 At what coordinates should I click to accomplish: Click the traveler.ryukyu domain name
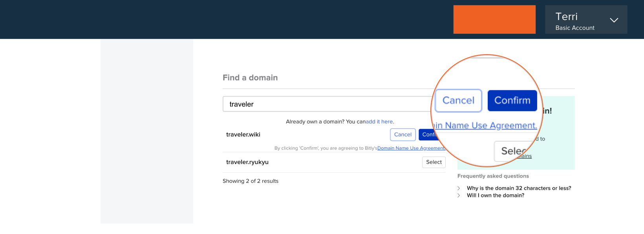(247, 162)
